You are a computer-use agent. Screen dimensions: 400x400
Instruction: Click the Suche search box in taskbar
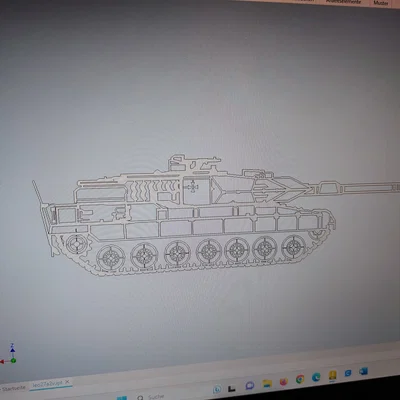pos(152,397)
